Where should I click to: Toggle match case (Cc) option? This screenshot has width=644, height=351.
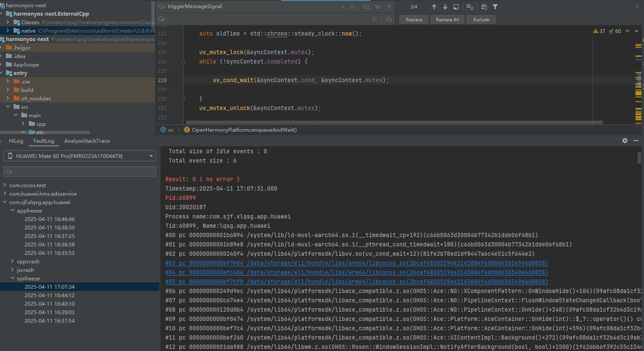point(367,7)
